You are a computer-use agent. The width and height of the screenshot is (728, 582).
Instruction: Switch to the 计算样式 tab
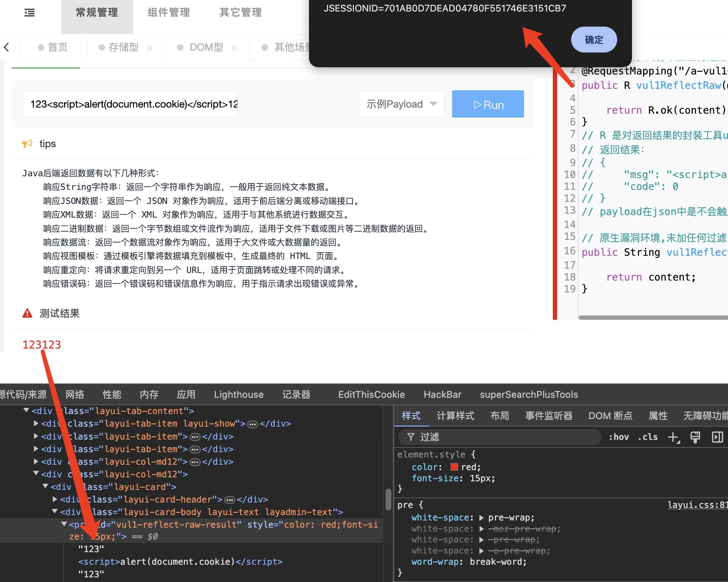(455, 416)
